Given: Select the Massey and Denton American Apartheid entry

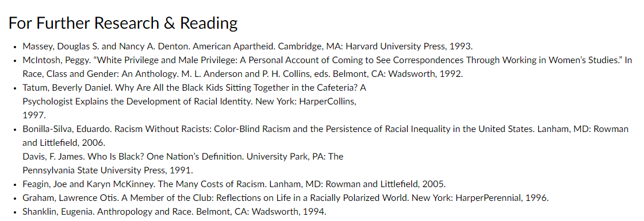Looking at the screenshot, I should point(248,46).
